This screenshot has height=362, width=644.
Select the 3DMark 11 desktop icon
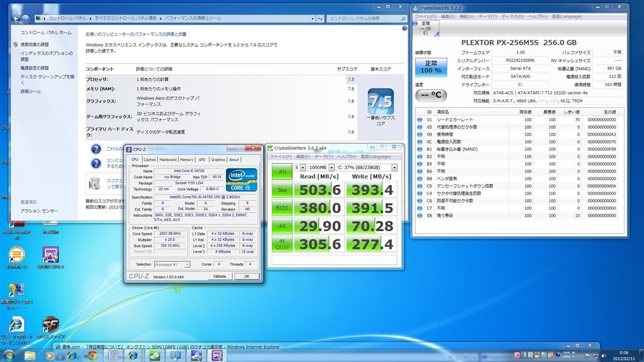16,258
